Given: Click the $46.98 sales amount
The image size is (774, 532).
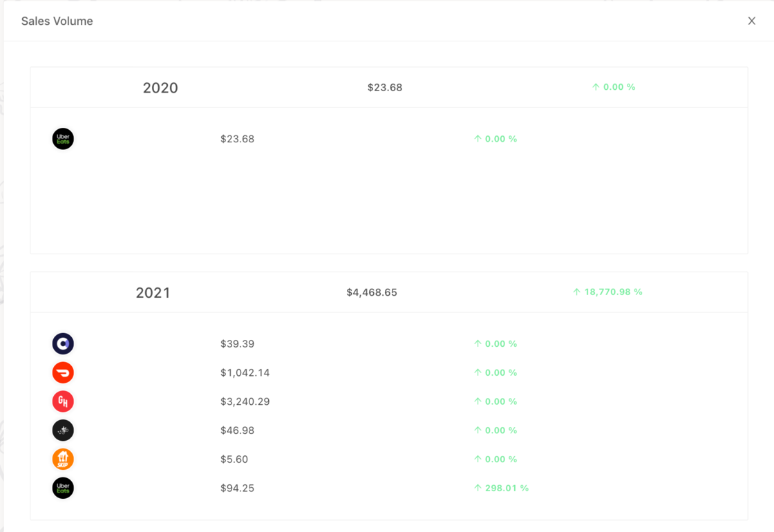Looking at the screenshot, I should click(237, 430).
